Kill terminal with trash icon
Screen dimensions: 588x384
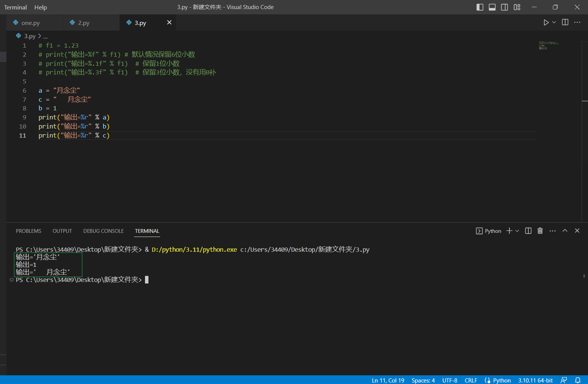(x=540, y=231)
